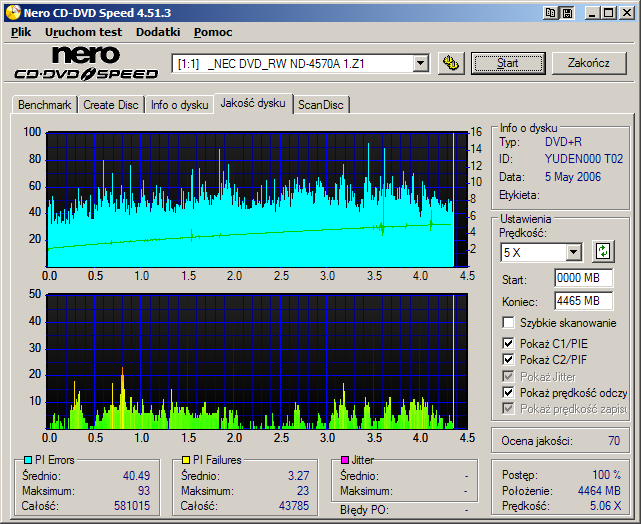This screenshot has height=524, width=641.
Task: Toggle the Pokaż prędkość zapisu checkbox
Action: click(x=508, y=408)
